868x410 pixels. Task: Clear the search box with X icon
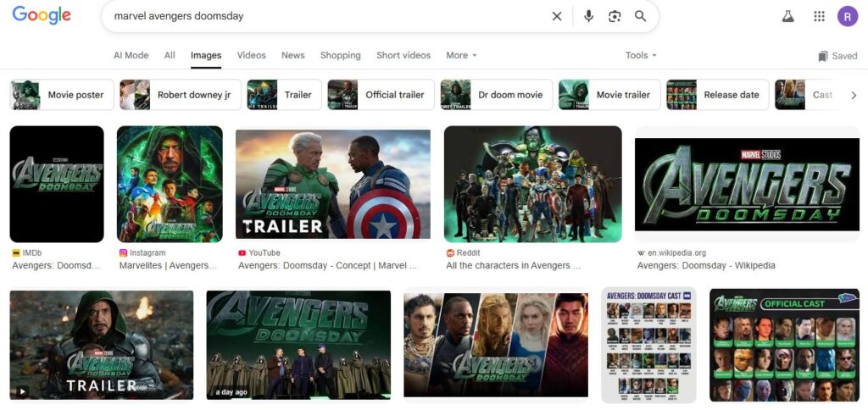pos(557,17)
